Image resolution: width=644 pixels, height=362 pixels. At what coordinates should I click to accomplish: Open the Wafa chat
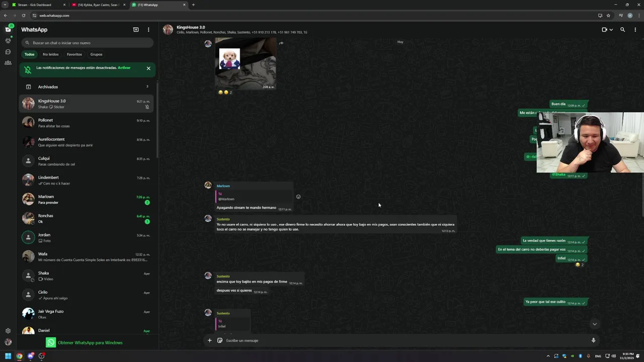pos(87,256)
